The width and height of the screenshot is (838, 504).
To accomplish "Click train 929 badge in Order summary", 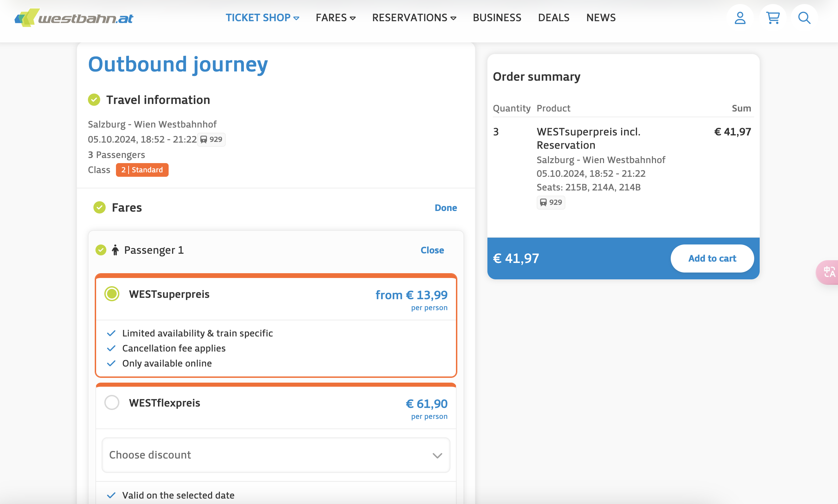I will tap(551, 202).
